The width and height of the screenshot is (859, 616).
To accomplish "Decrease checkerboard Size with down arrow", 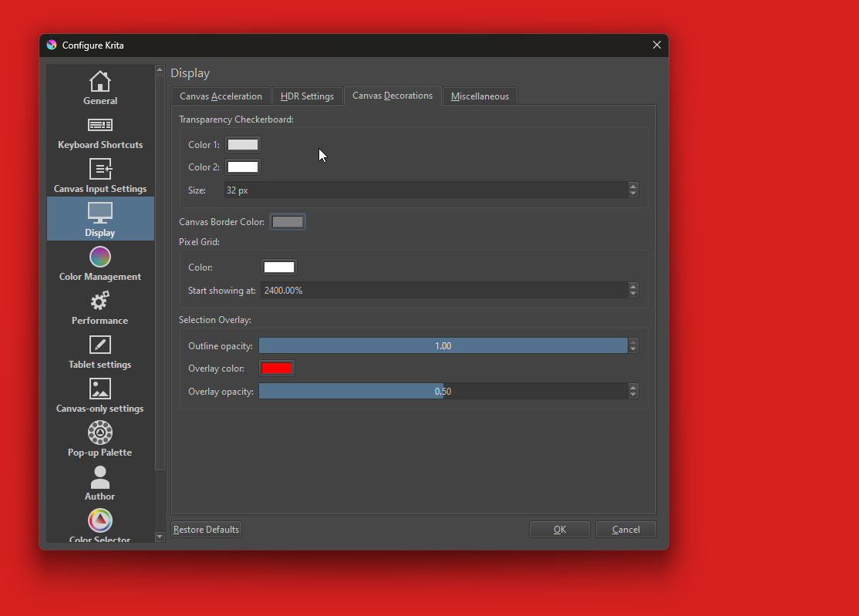I will pyautogui.click(x=633, y=194).
